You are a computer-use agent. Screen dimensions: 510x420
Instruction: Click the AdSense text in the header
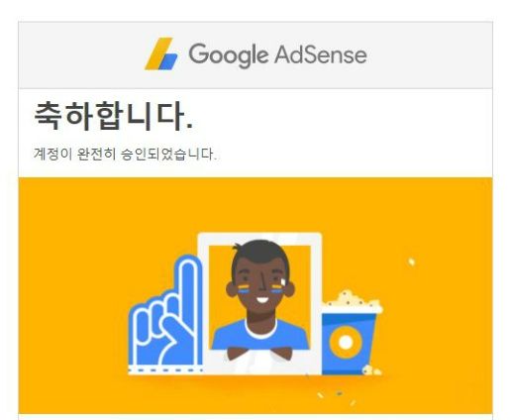click(x=321, y=54)
